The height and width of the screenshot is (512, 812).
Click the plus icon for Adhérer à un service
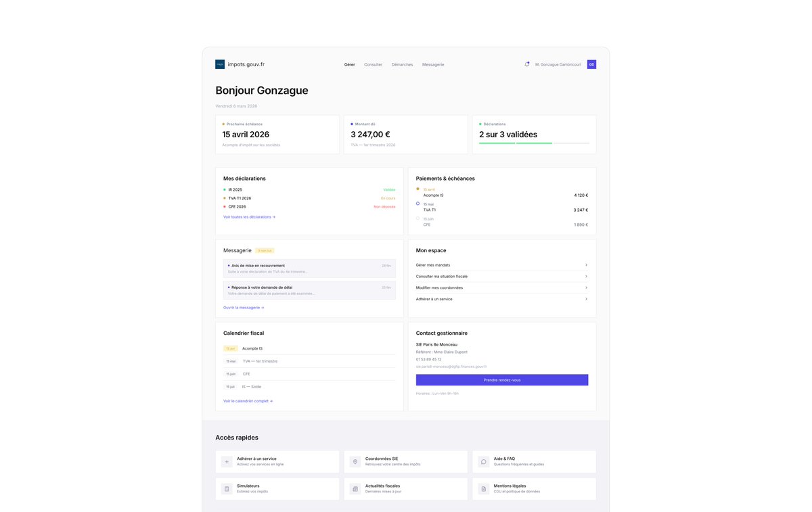(x=227, y=462)
